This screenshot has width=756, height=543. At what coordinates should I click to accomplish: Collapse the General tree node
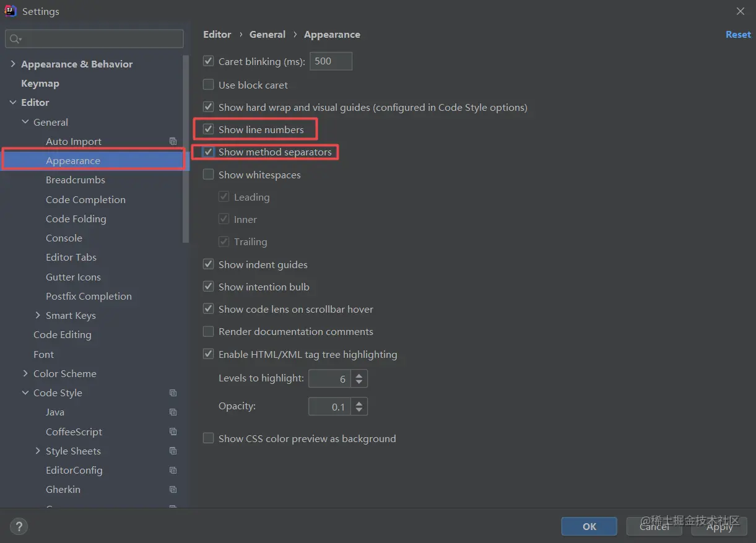click(25, 122)
